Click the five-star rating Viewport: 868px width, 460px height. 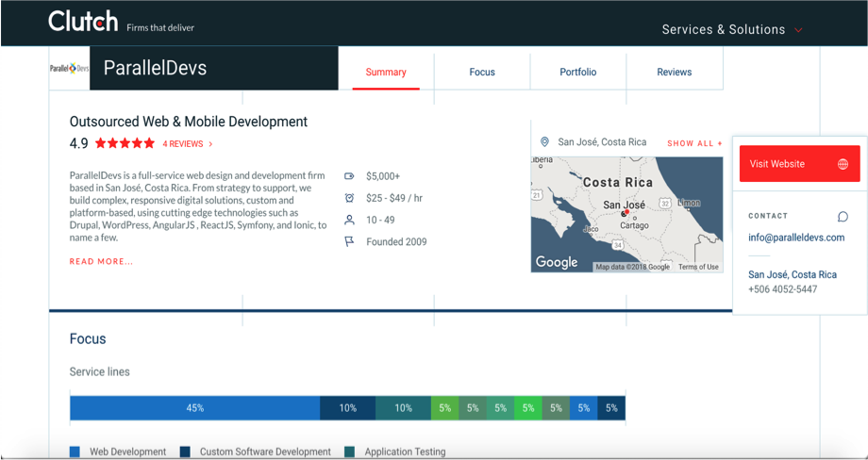(125, 143)
